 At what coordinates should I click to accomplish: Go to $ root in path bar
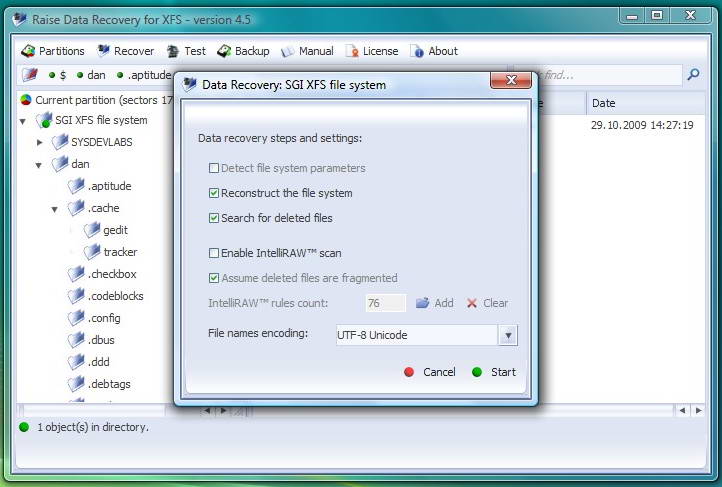[x=63, y=75]
